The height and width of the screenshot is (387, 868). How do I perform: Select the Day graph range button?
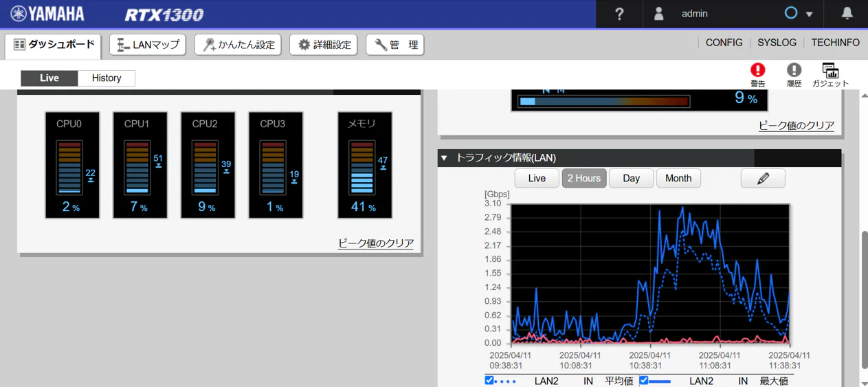(x=631, y=178)
